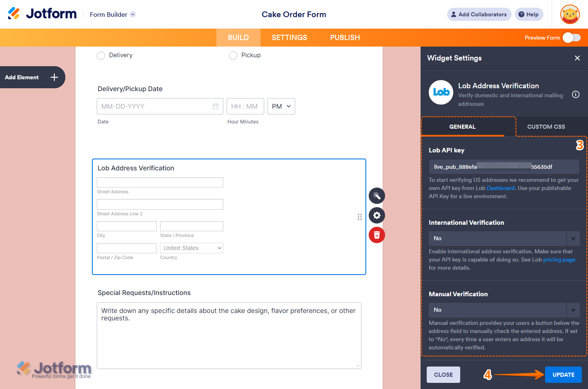Select the Pickup radio button
Viewport: 588px width, 389px height.
[233, 55]
